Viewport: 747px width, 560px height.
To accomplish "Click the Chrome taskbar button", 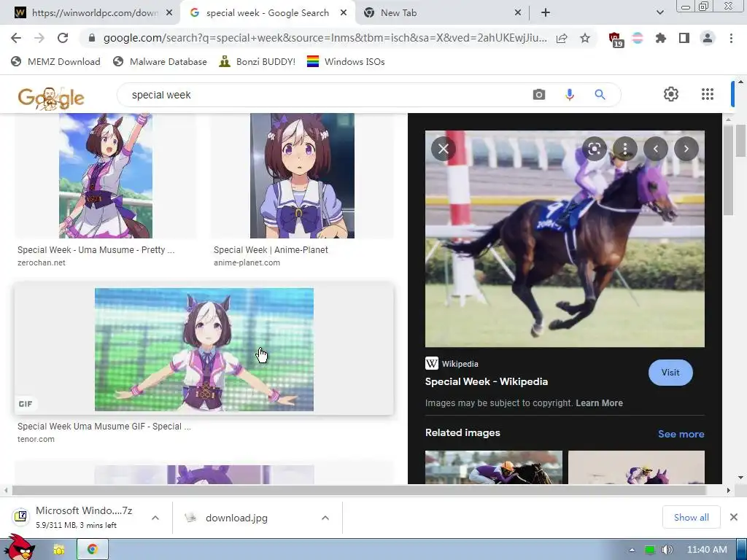I will point(93,550).
